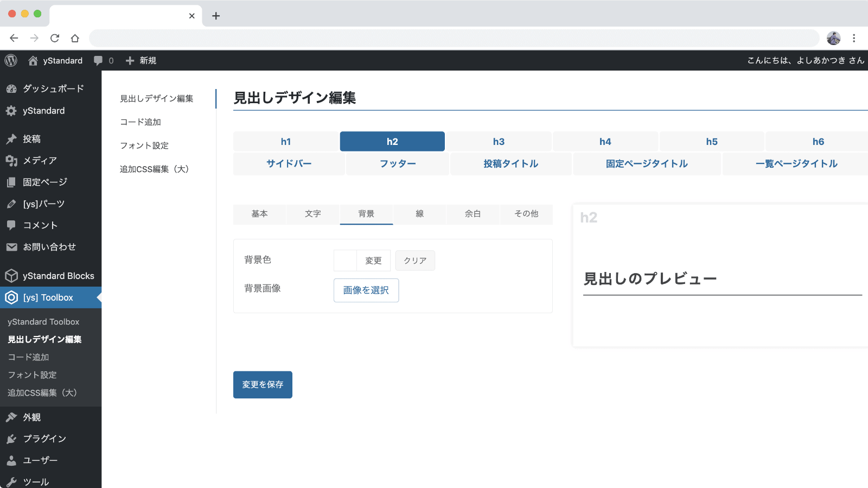Open フォント設定 in WordPress sidebar submenu

(32, 375)
